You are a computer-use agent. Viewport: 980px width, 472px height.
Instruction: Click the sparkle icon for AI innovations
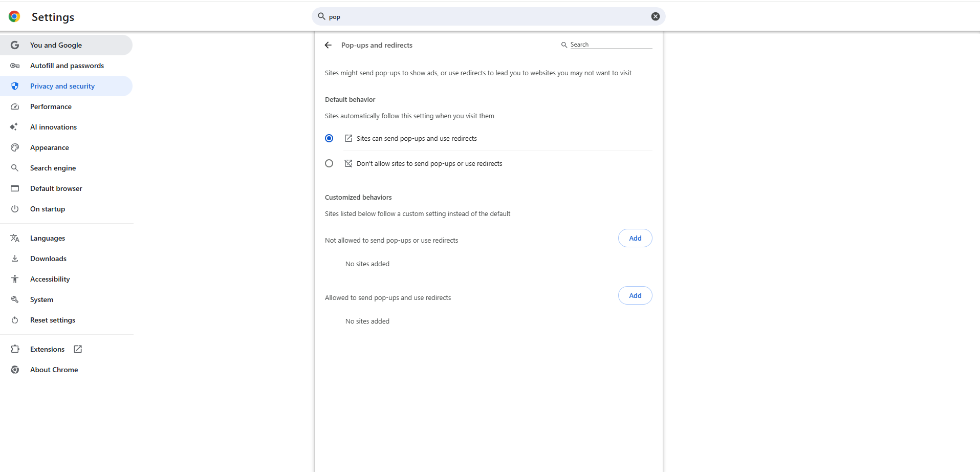tap(14, 127)
